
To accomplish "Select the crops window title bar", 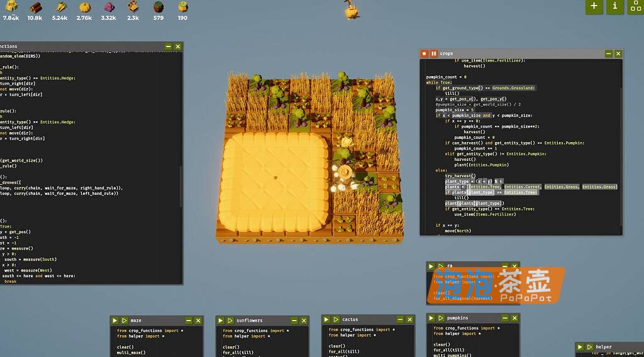I will 521,53.
